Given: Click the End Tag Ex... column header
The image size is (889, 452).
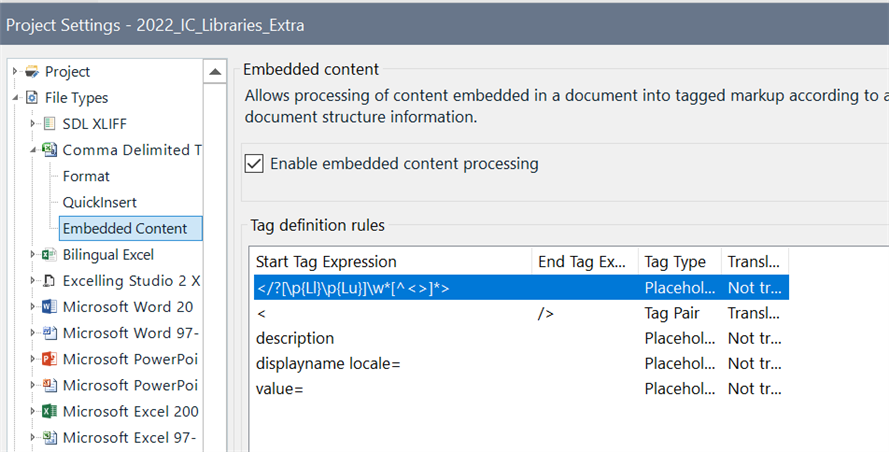Looking at the screenshot, I should (585, 261).
